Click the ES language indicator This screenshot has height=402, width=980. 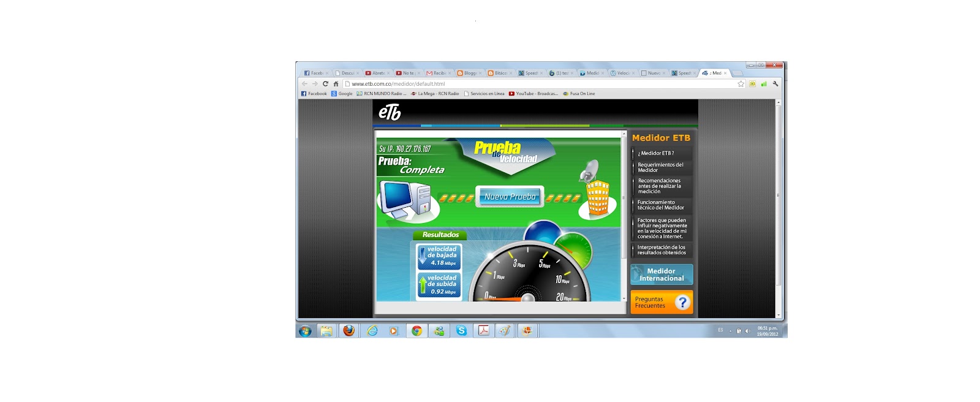720,330
